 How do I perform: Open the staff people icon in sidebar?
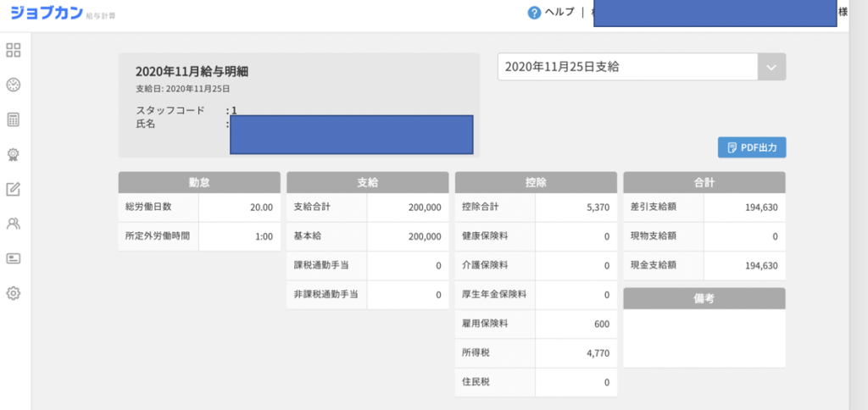click(14, 224)
